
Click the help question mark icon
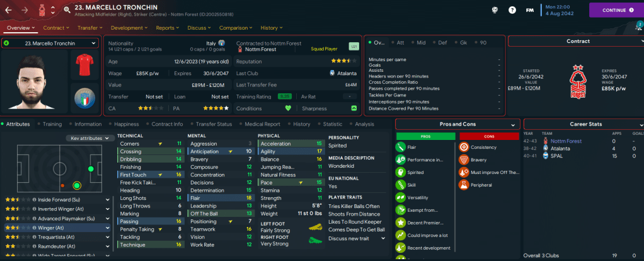512,10
